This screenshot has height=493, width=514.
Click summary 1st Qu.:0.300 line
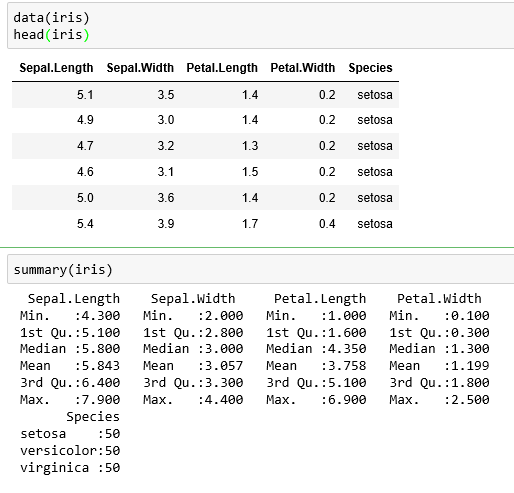click(439, 333)
